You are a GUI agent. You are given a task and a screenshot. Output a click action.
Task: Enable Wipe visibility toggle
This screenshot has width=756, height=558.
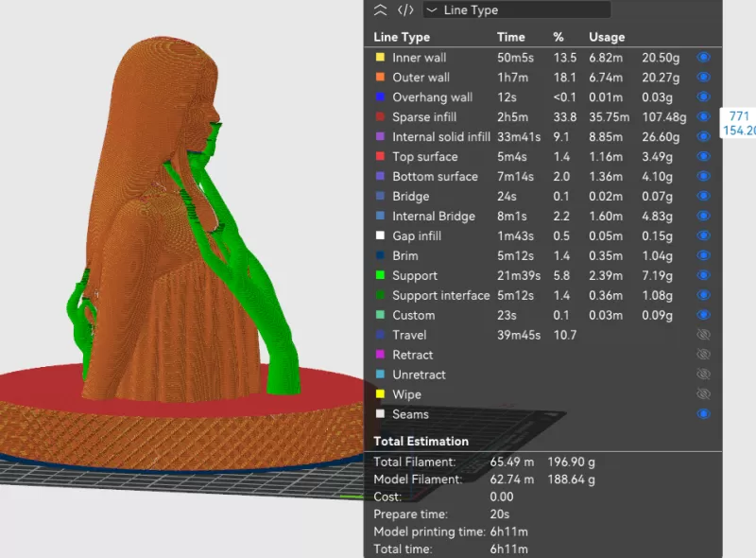[x=701, y=394]
